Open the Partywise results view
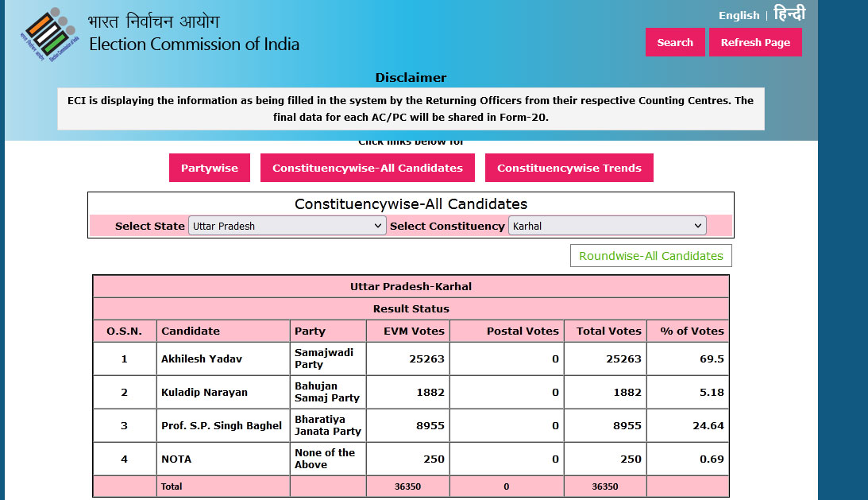This screenshot has width=868, height=500. (x=209, y=168)
